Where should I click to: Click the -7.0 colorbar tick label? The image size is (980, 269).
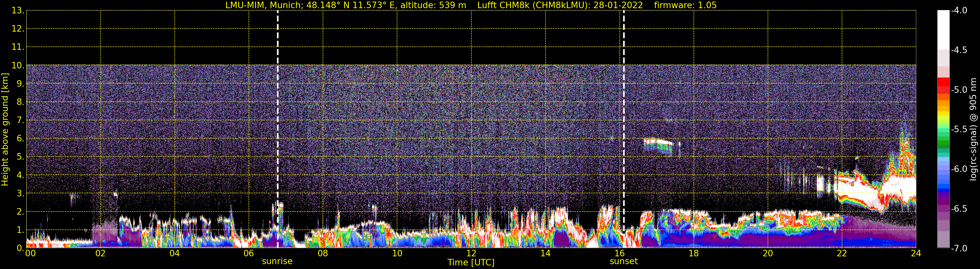coord(959,248)
